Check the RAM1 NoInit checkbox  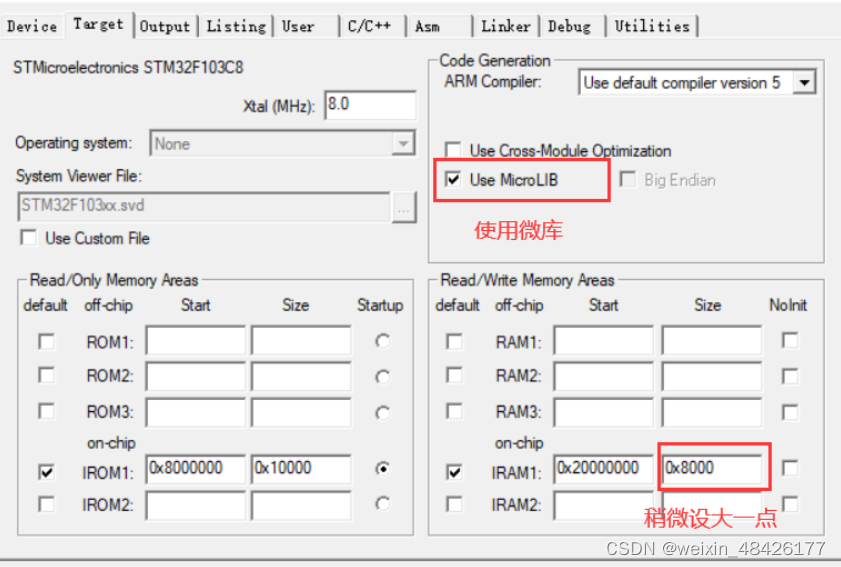(x=790, y=340)
